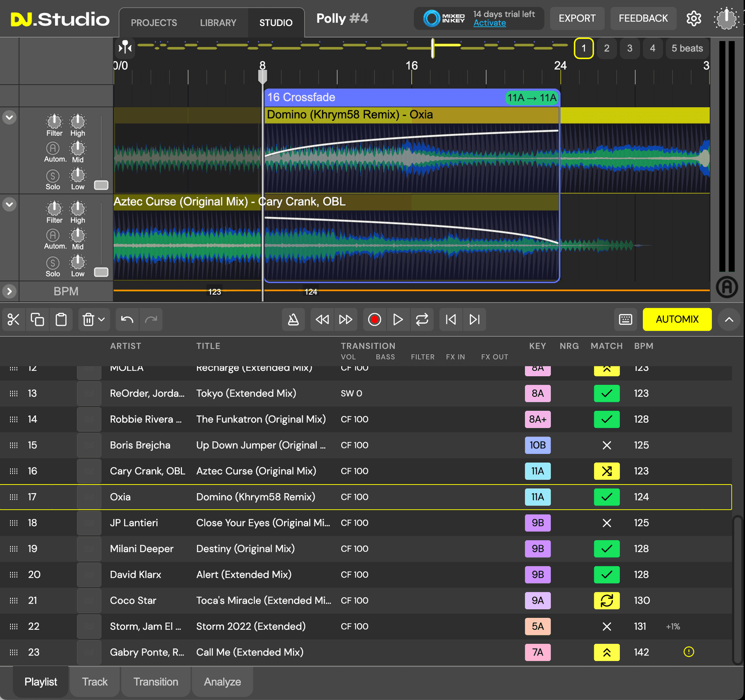This screenshot has height=700, width=745.
Task: Open the PROJECTS tab
Action: pyautogui.click(x=154, y=23)
